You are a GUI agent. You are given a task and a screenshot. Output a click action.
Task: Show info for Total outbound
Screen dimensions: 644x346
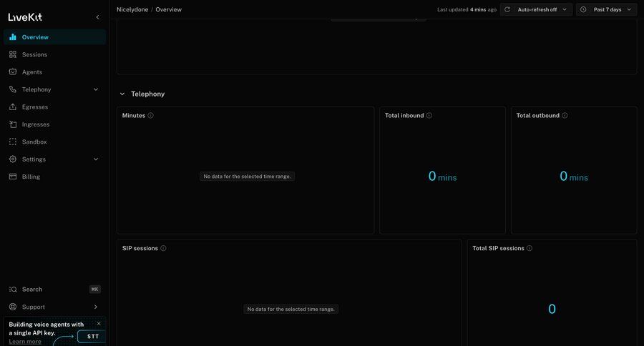pos(565,115)
